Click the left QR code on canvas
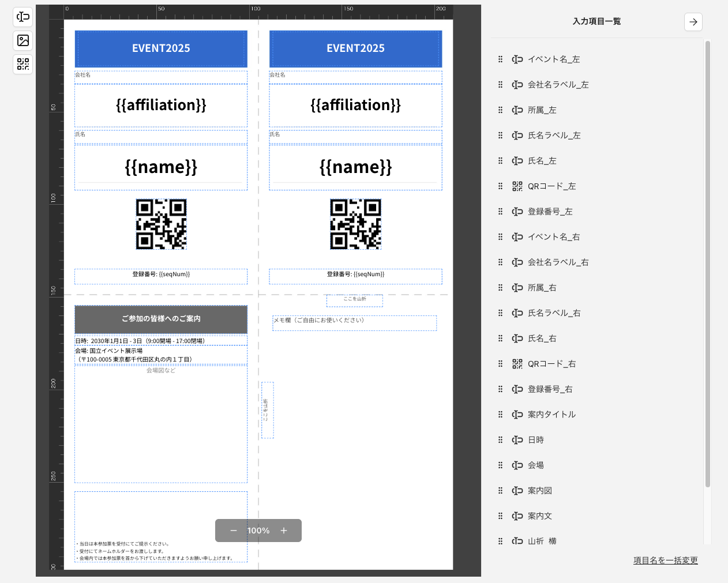 click(x=161, y=224)
